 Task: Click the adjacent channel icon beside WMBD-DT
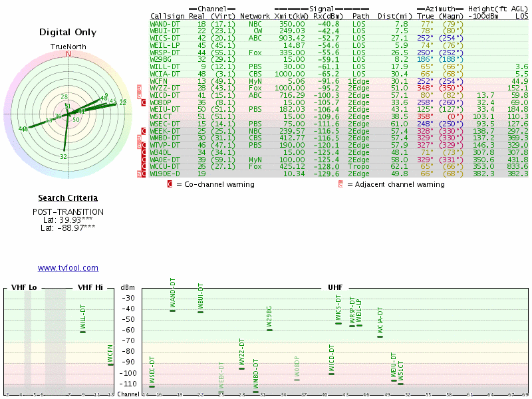[x=139, y=138]
